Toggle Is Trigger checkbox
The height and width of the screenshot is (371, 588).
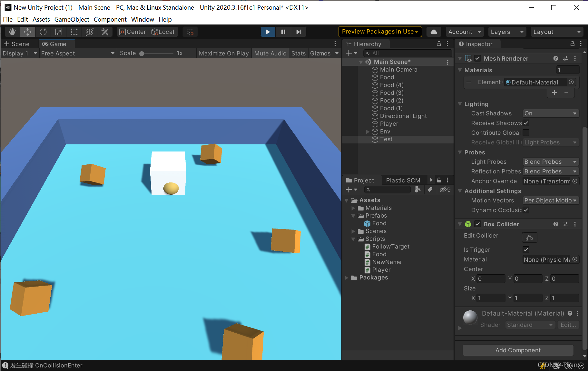[526, 249]
